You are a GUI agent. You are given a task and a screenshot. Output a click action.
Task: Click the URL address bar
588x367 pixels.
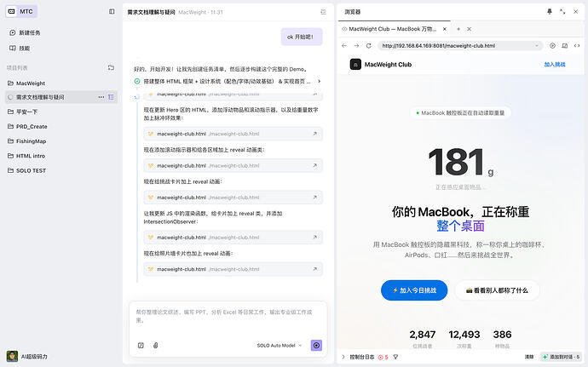pos(460,46)
